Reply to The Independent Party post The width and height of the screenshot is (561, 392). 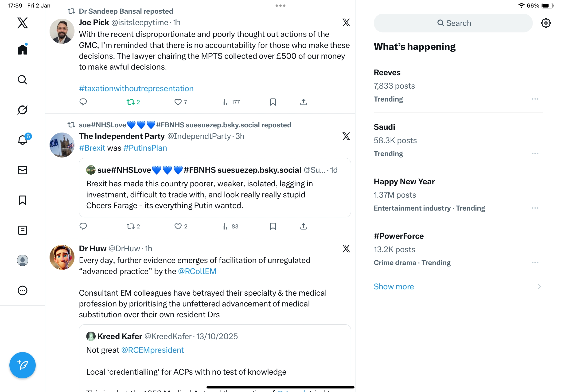(x=83, y=226)
